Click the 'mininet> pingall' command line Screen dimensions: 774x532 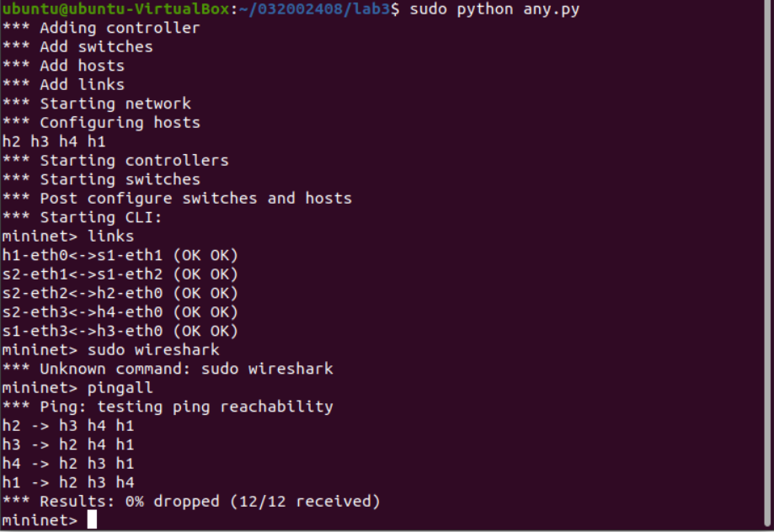(77, 388)
